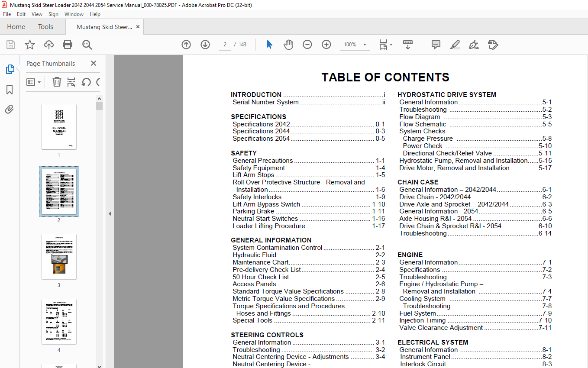Click the Injection Timing entry
Screen dimensions: 588x368
tap(475, 320)
